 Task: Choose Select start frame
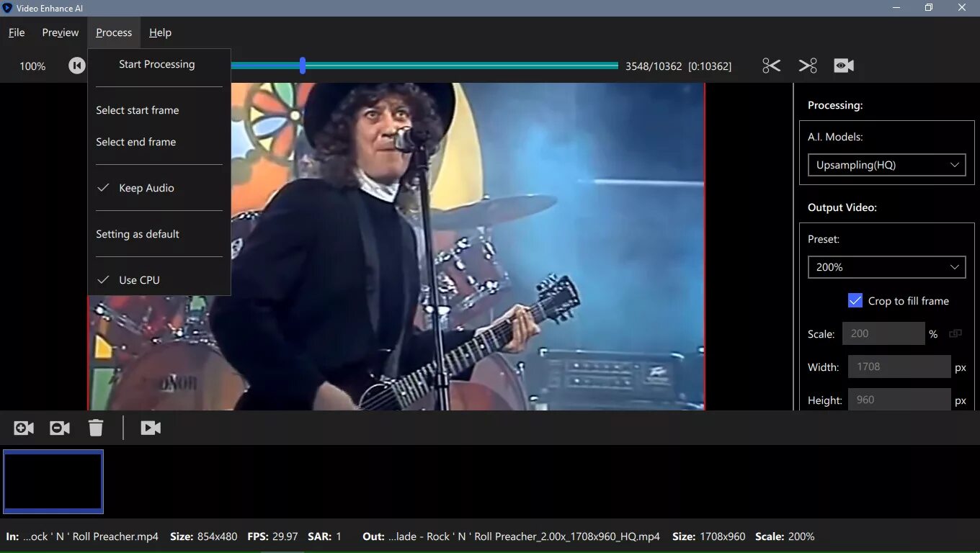159,110
